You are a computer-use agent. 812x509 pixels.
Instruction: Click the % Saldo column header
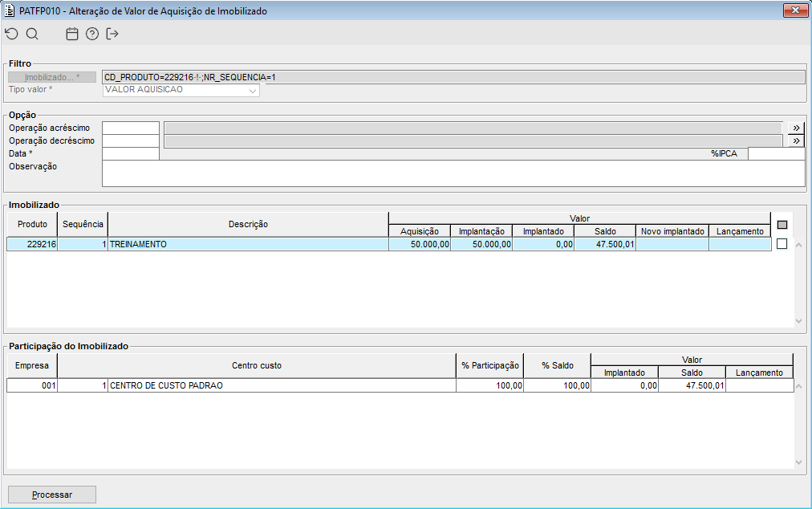coord(557,365)
